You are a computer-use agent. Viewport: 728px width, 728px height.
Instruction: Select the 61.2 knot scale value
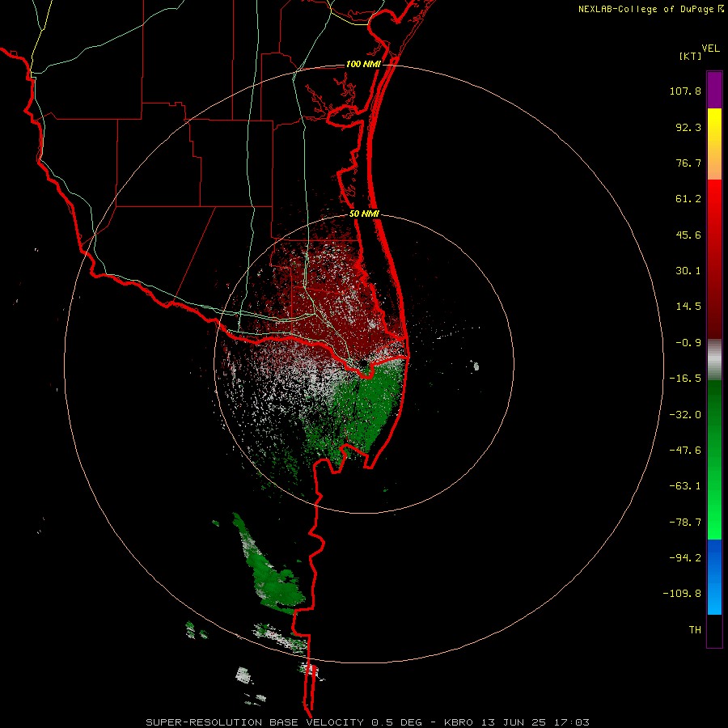tap(688, 199)
